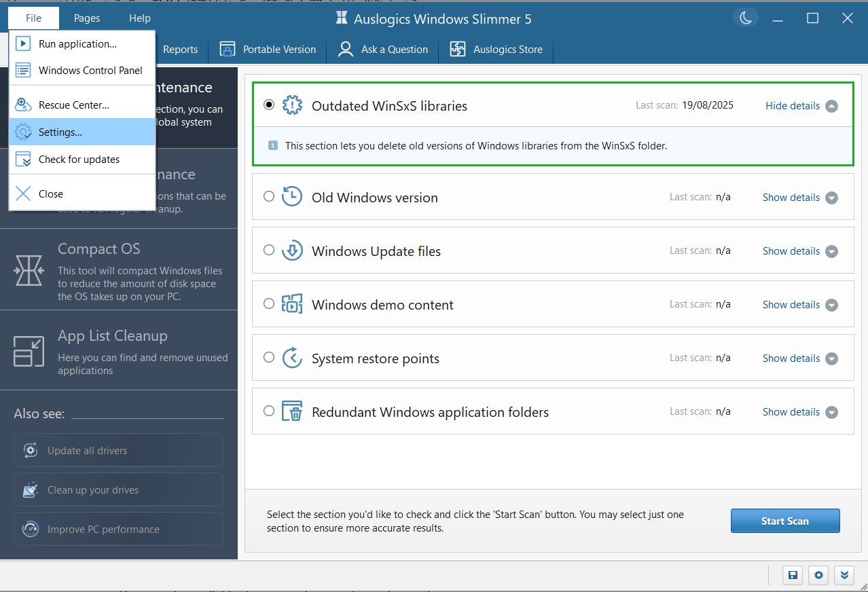Open the Pages menu
868x592 pixels.
[86, 18]
